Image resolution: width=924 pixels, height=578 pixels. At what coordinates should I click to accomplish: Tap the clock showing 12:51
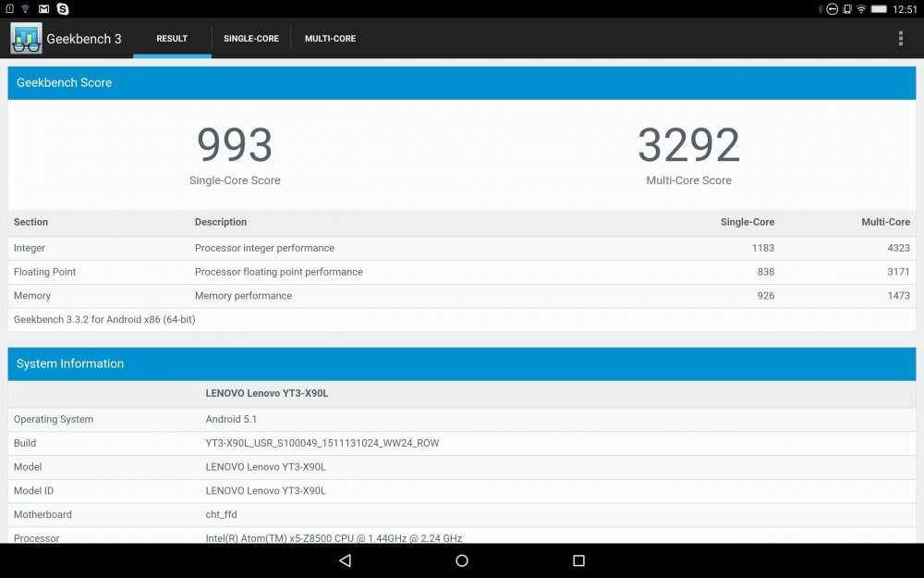point(904,8)
